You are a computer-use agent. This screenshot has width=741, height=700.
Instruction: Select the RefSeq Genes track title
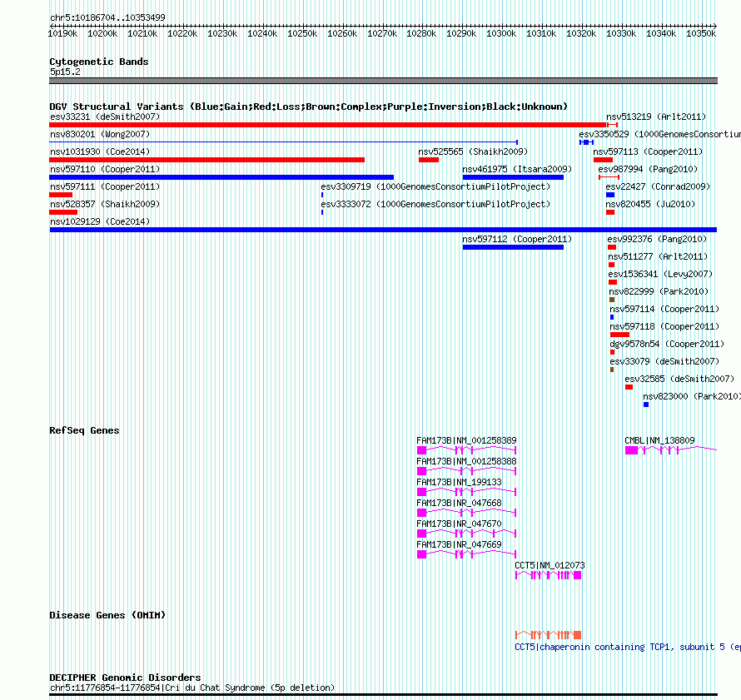[x=84, y=430]
